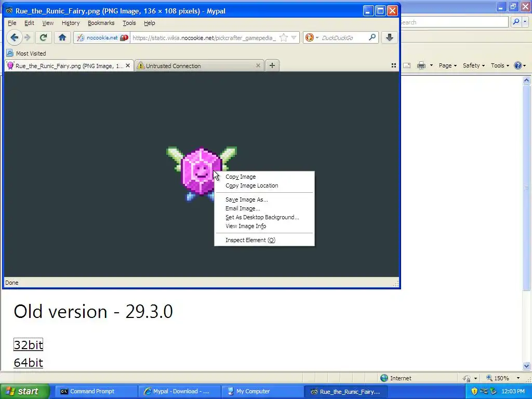This screenshot has width=532, height=399.
Task: Go back with Mypal's back arrow
Action: [x=14, y=37]
